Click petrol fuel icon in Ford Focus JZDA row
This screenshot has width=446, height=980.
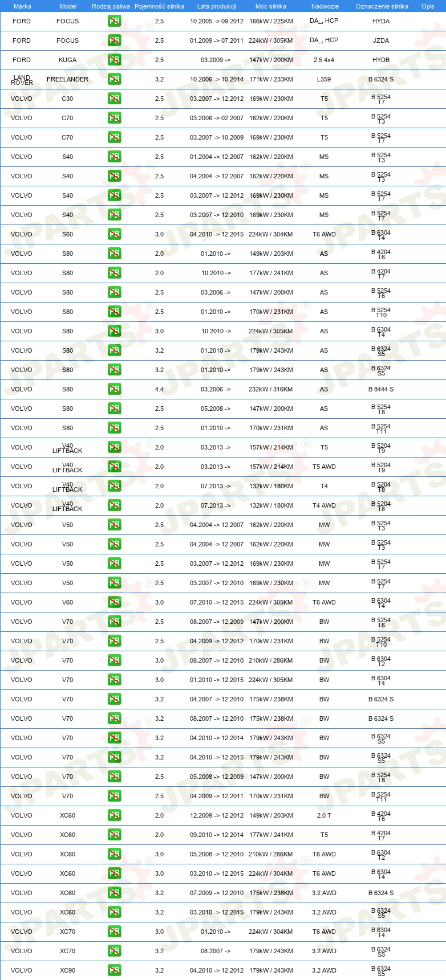coord(114,40)
